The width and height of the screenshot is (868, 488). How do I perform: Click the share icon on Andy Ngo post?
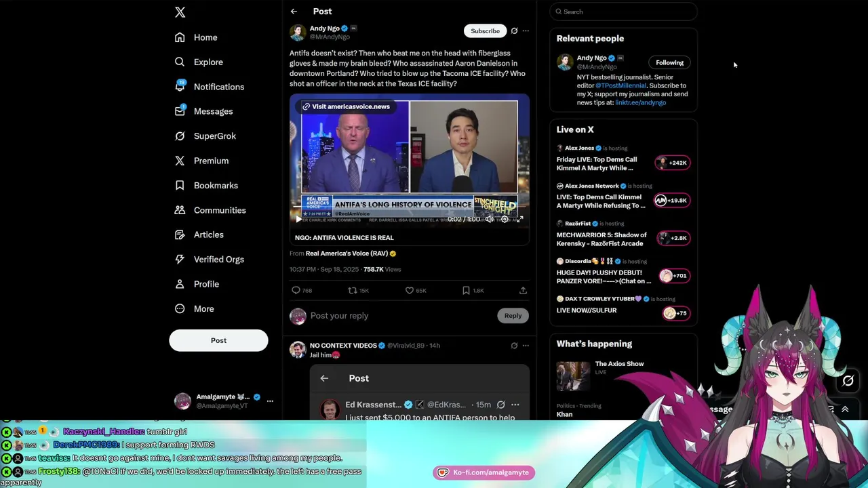(523, 290)
